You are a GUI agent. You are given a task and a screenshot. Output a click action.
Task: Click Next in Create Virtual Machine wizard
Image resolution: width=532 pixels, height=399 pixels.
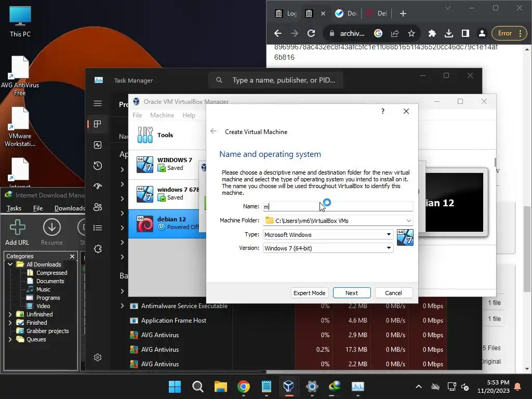tap(352, 293)
